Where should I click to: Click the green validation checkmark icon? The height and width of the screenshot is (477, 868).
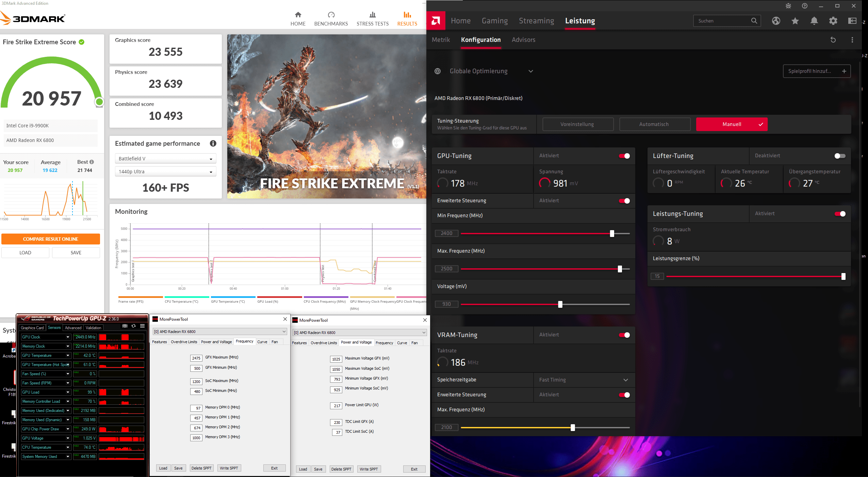pyautogui.click(x=82, y=42)
